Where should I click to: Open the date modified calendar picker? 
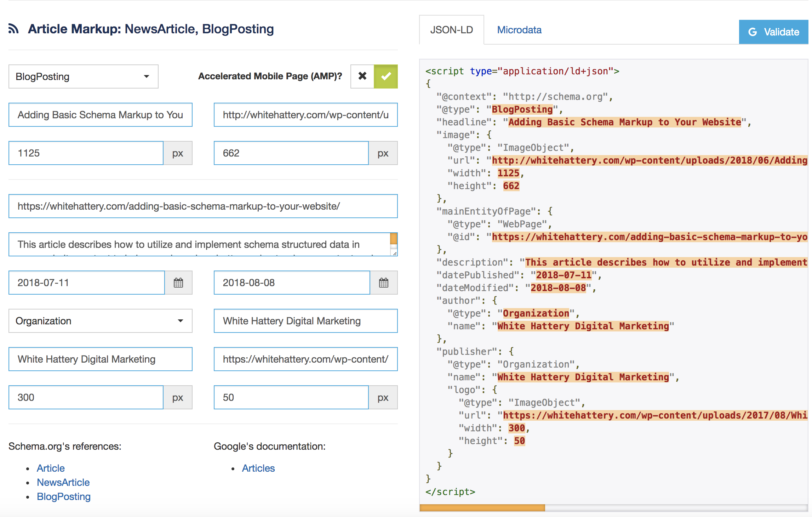(x=384, y=283)
